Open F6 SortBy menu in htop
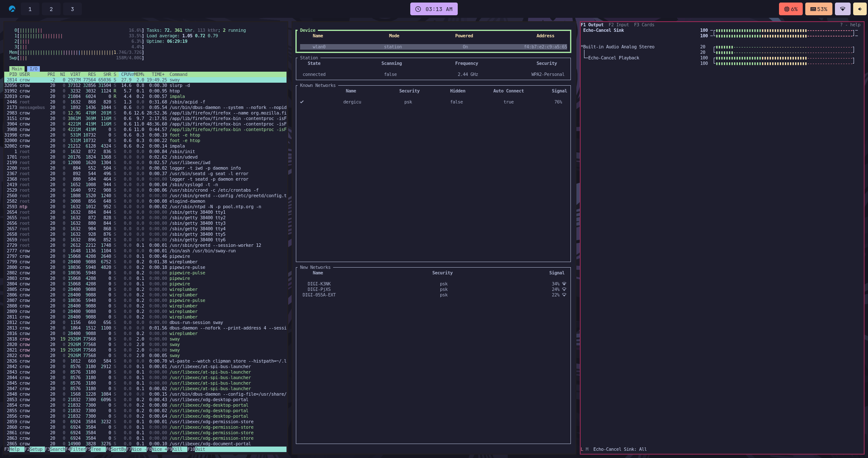 click(x=118, y=449)
